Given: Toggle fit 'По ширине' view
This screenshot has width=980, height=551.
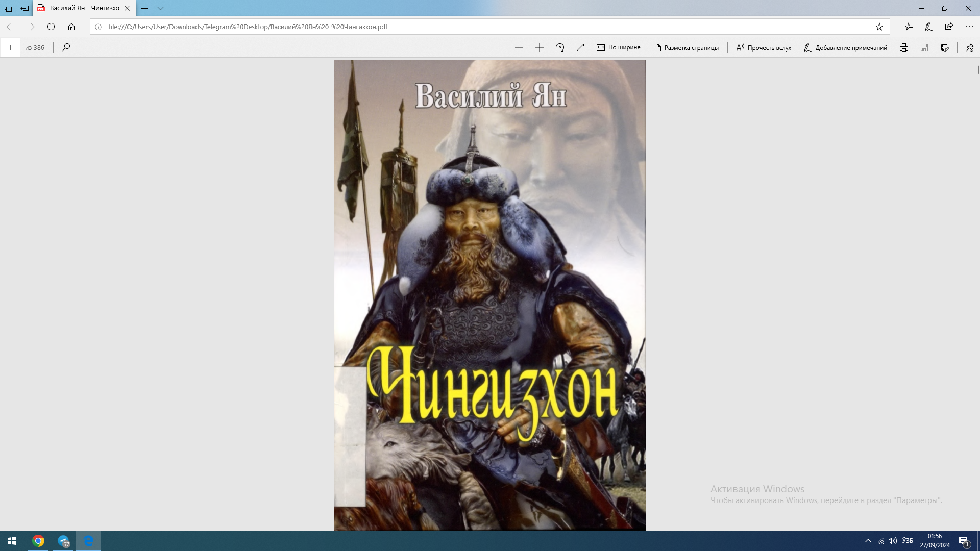Looking at the screenshot, I should coord(618,47).
